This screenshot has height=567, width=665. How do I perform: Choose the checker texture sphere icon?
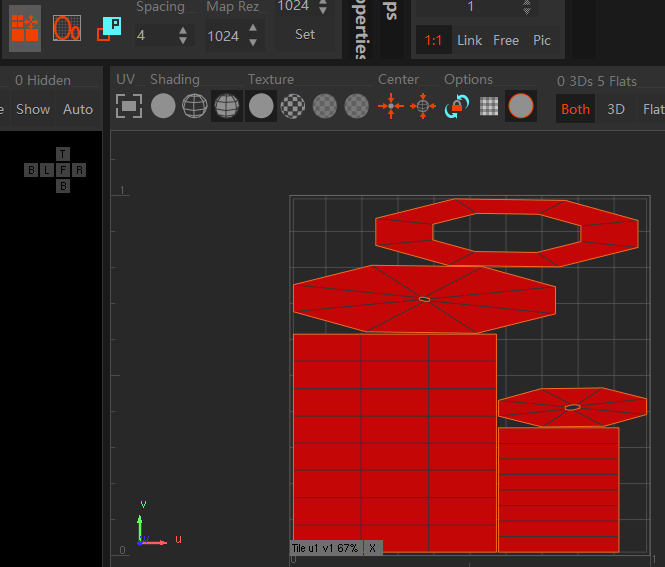(292, 106)
